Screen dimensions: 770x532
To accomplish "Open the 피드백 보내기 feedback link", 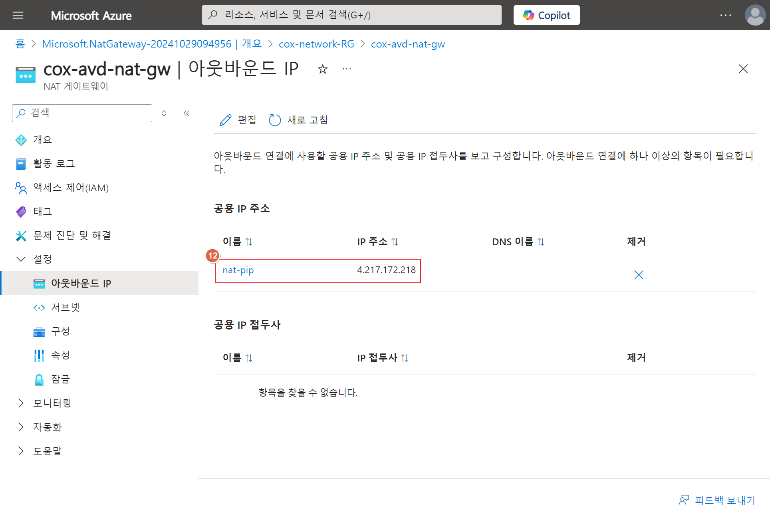I will coord(717,500).
